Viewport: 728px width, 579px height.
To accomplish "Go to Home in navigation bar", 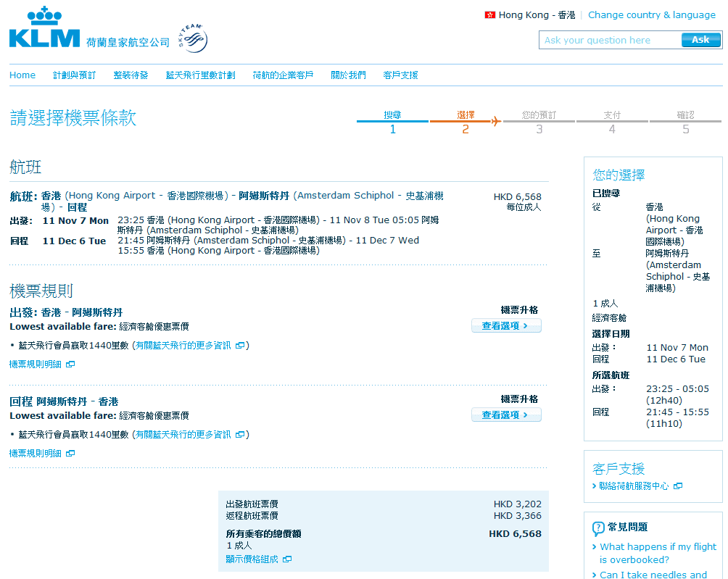I will [x=22, y=75].
